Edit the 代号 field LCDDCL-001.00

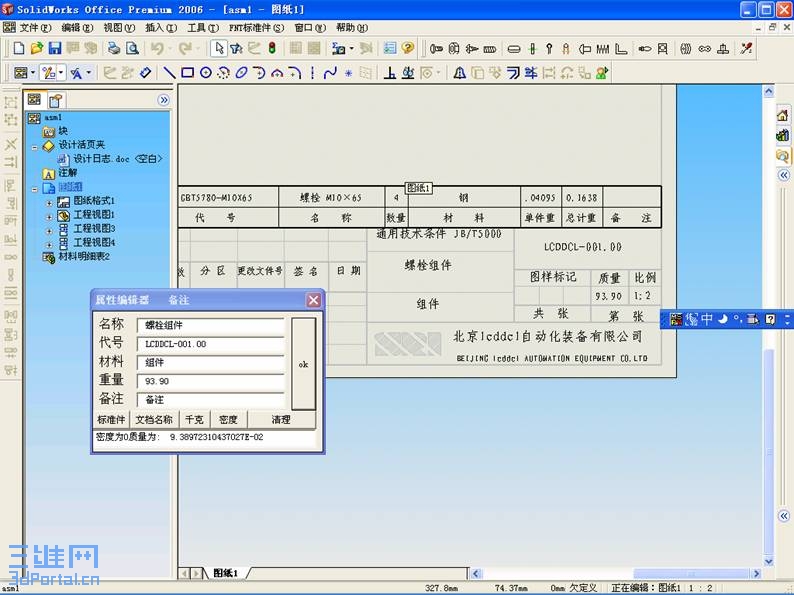[x=211, y=344]
